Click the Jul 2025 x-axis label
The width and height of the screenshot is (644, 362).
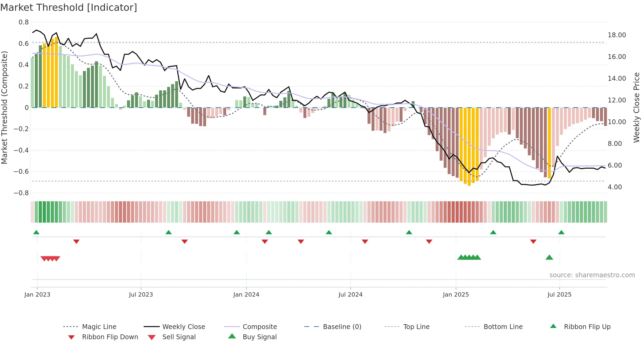coord(559,294)
